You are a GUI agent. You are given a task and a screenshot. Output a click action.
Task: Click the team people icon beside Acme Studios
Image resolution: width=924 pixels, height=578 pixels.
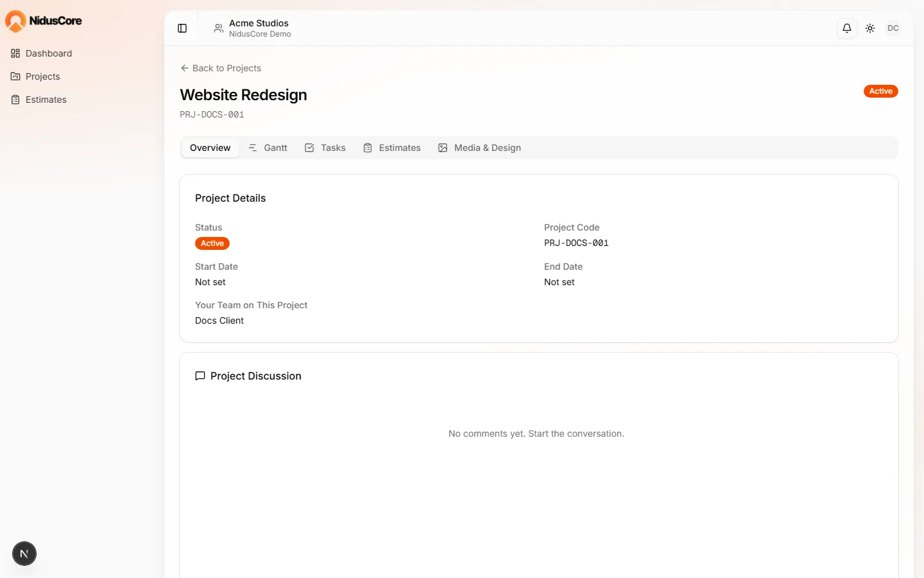point(219,28)
